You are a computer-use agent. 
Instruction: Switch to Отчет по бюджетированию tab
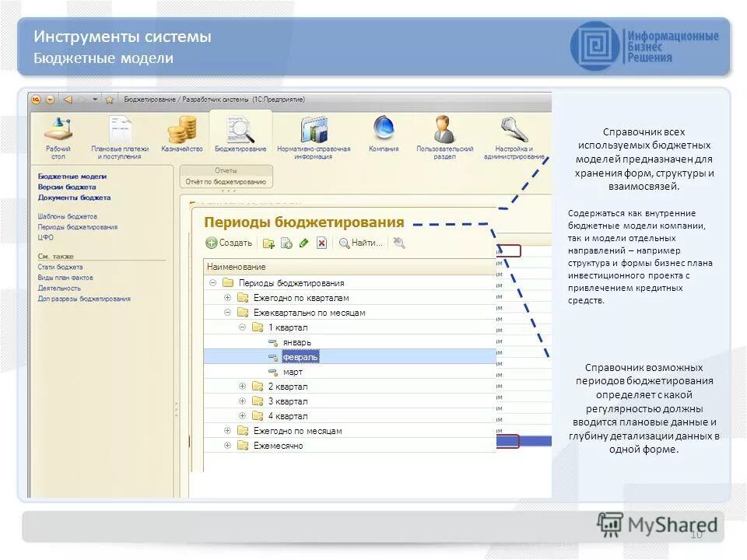click(x=226, y=180)
